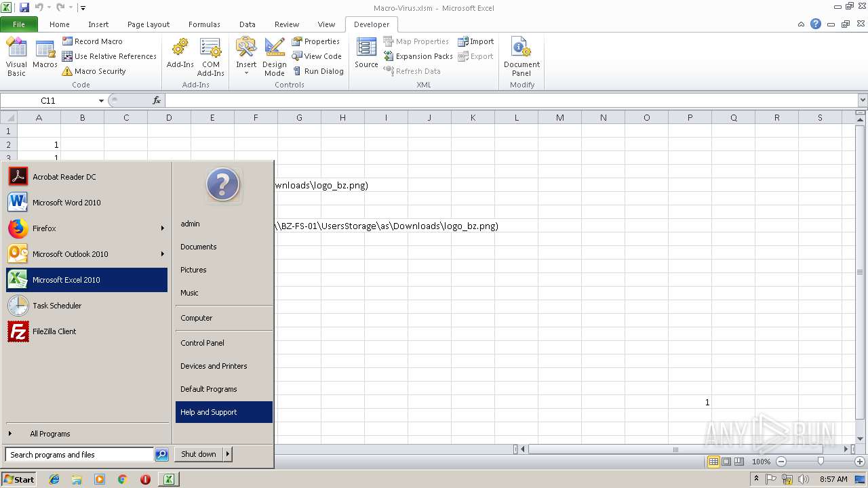Switch to the Data tab
This screenshot has width=868, height=488.
click(248, 24)
